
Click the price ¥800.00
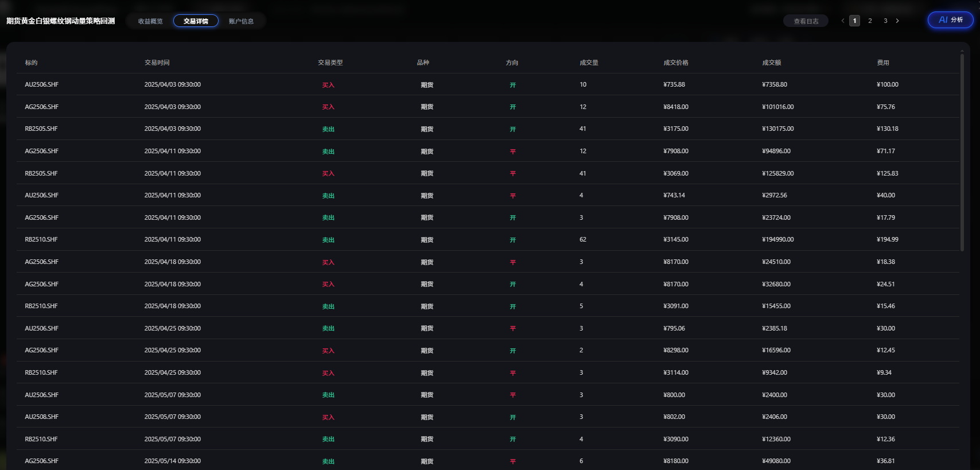[x=674, y=395]
